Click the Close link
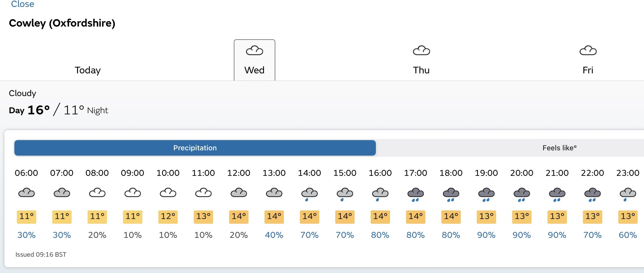This screenshot has width=644, height=273. pos(23,4)
